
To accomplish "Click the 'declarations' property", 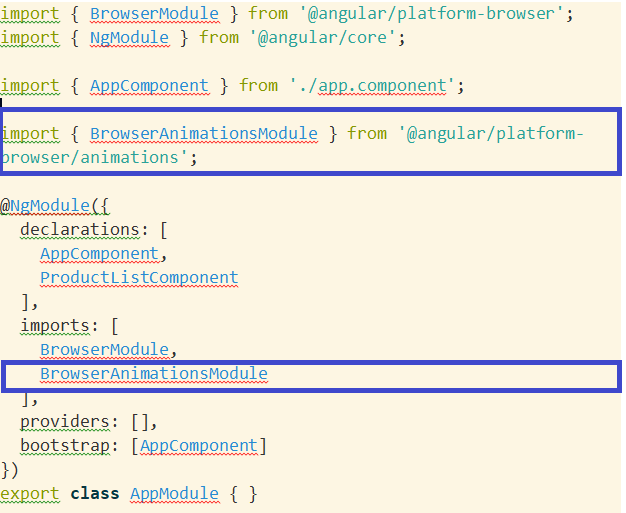I will click(80, 230).
